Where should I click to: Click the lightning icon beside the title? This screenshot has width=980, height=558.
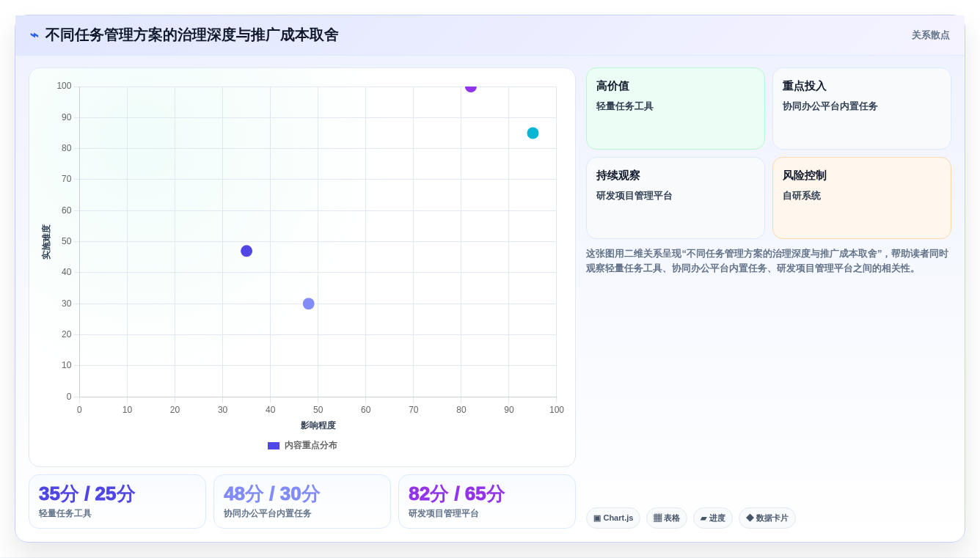pos(34,35)
